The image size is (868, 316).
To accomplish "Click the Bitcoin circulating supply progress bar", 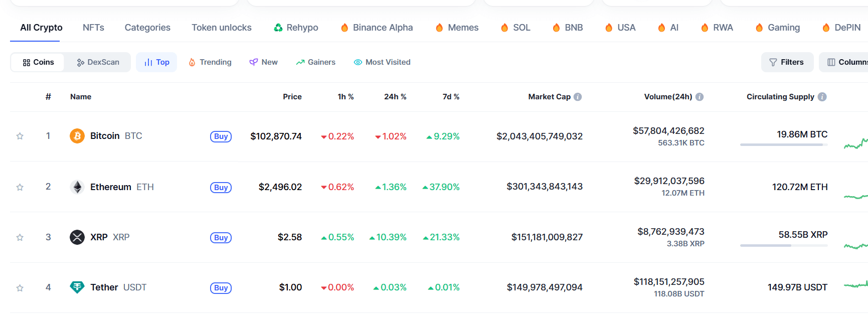I will click(x=783, y=145).
